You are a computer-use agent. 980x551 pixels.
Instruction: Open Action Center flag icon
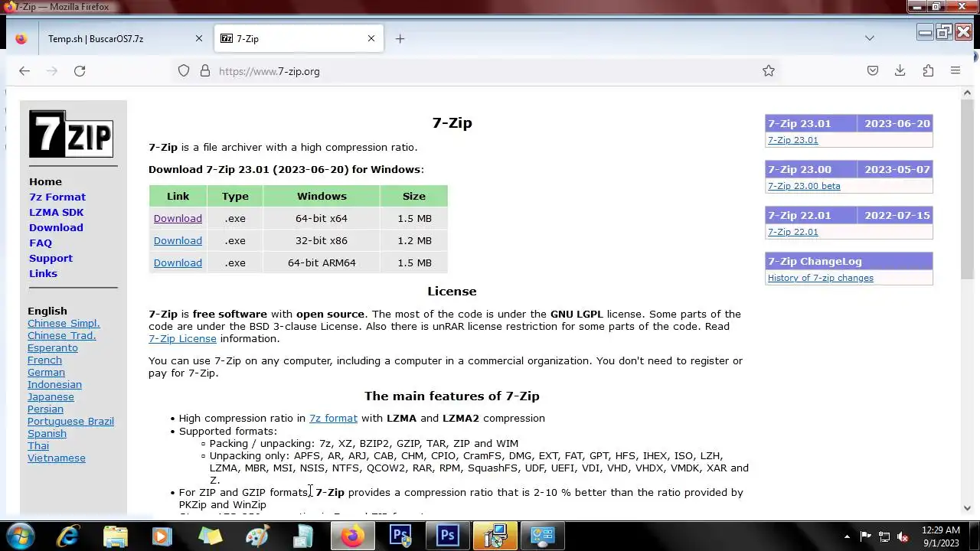865,536
